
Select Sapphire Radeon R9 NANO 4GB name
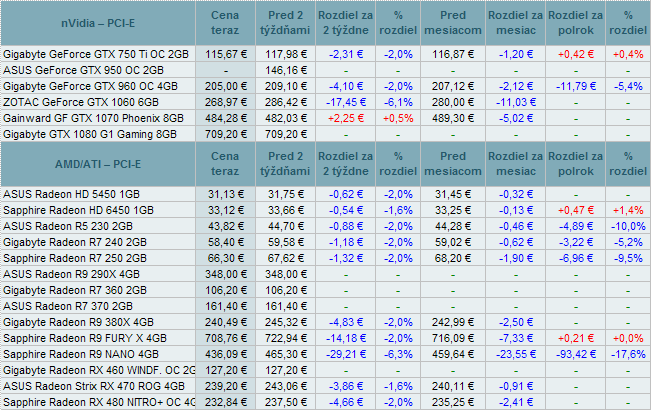point(81,354)
